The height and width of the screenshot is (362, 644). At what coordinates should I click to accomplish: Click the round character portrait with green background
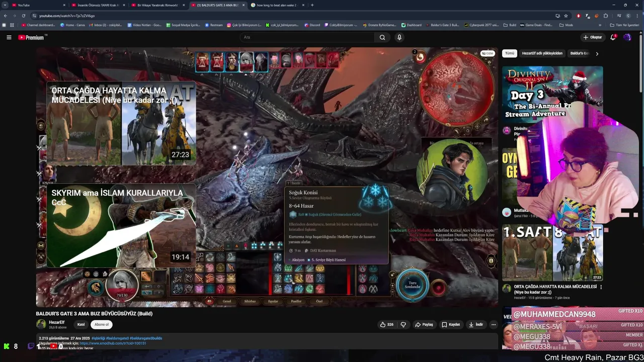(453, 173)
